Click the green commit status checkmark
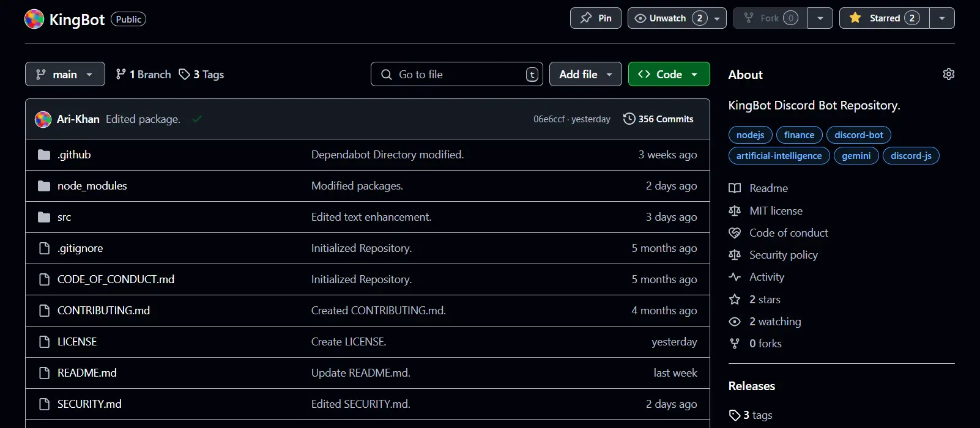The height and width of the screenshot is (428, 980). [197, 119]
